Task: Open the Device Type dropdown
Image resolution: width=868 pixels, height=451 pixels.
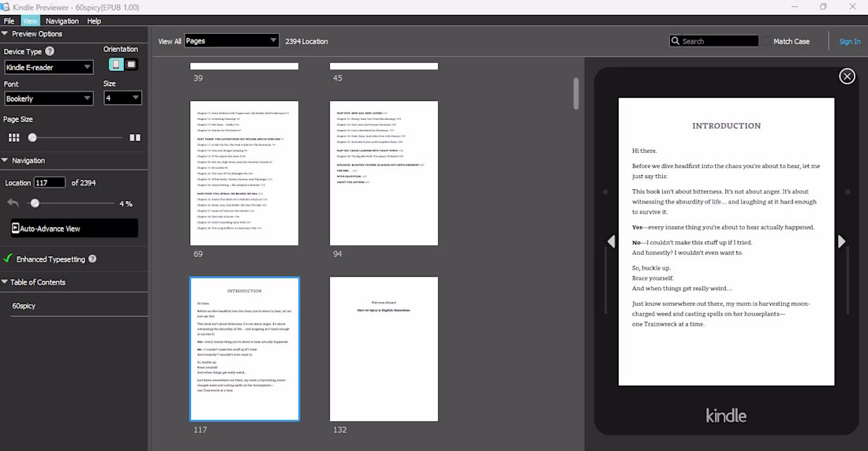Action: [49, 67]
